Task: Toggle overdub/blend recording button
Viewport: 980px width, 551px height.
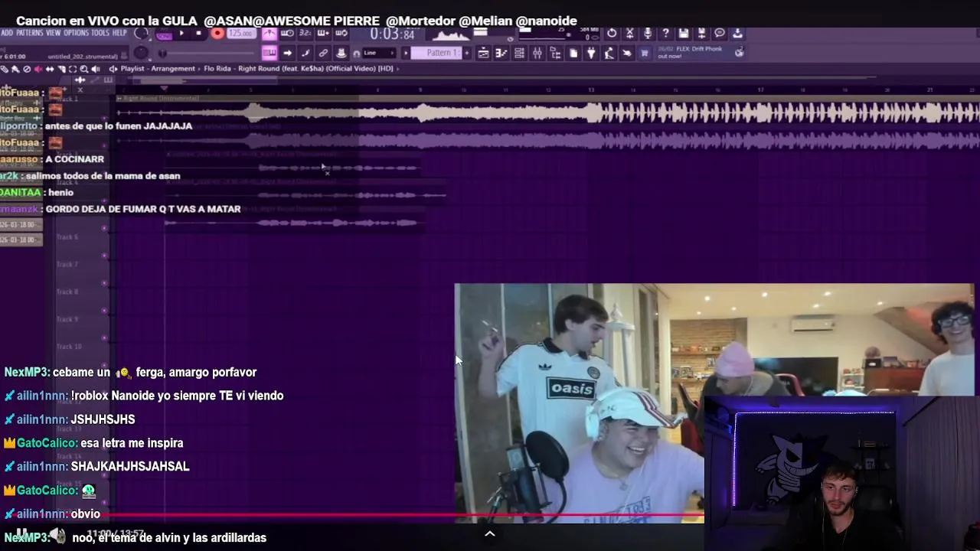Action: (x=322, y=33)
